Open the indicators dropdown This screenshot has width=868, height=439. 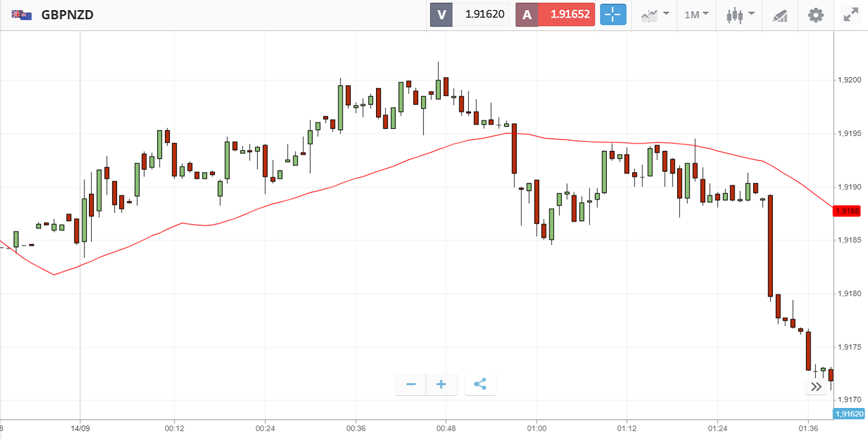[655, 15]
